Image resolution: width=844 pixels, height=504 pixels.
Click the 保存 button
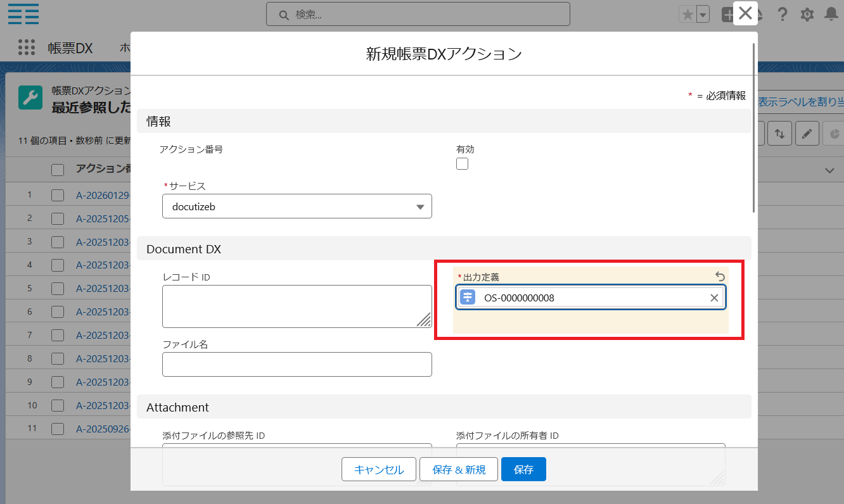(x=523, y=469)
